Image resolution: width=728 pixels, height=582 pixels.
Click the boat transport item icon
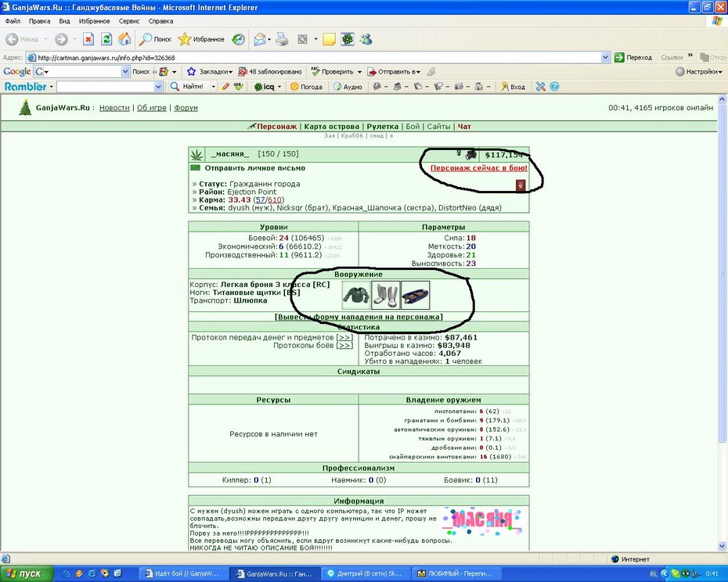point(415,295)
